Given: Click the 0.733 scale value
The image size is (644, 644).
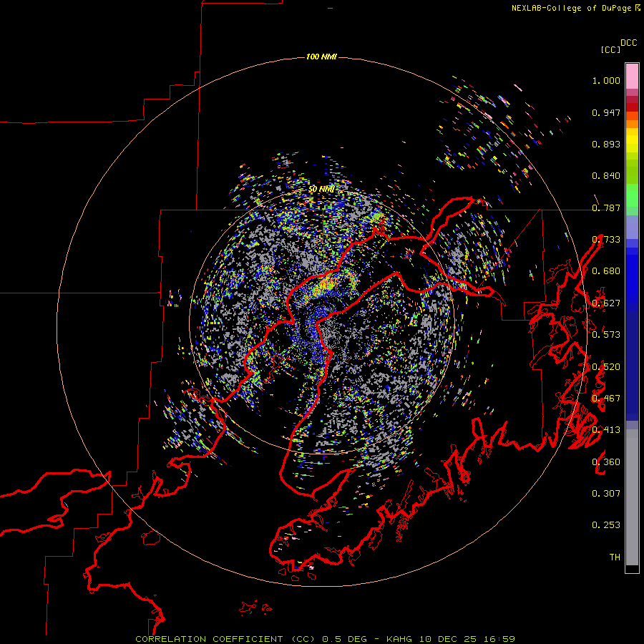Looking at the screenshot, I should pos(606,240).
